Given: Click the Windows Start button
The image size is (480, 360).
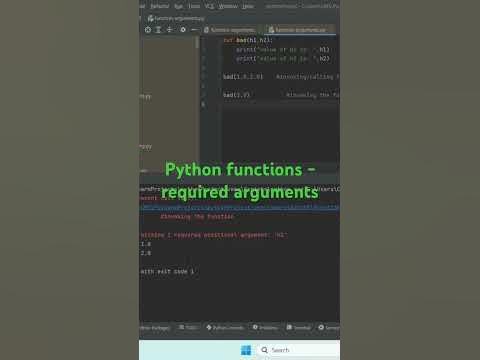Looking at the screenshot, I should coord(246,350).
